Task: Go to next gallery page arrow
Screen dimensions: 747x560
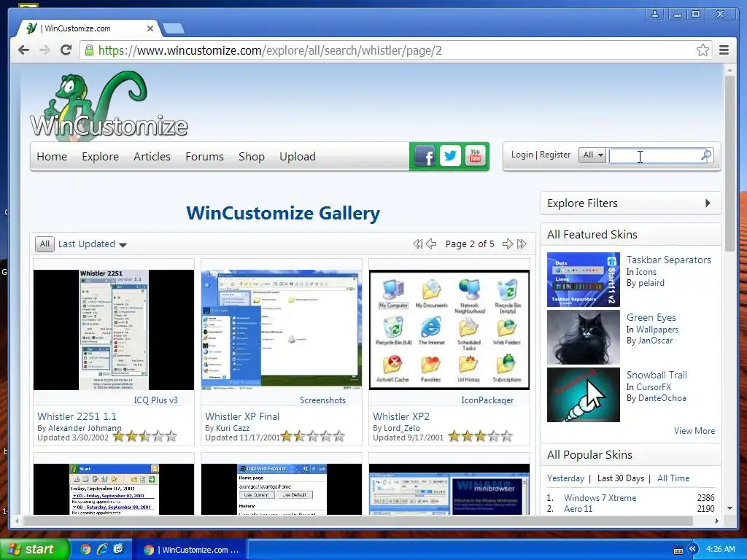Action: point(508,244)
